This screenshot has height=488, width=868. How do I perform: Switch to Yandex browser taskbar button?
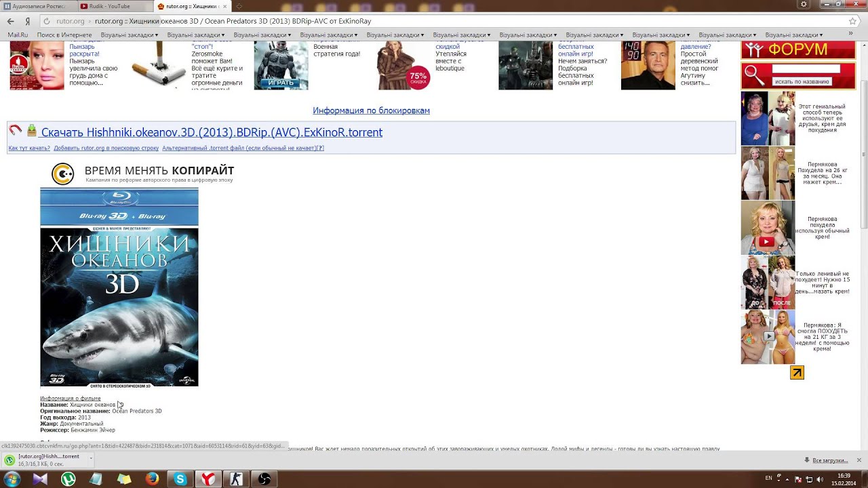[x=208, y=479]
